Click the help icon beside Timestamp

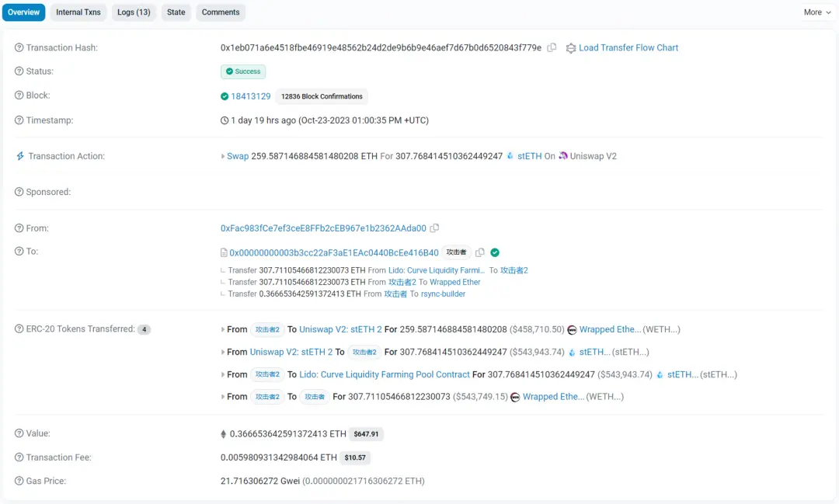(x=19, y=120)
